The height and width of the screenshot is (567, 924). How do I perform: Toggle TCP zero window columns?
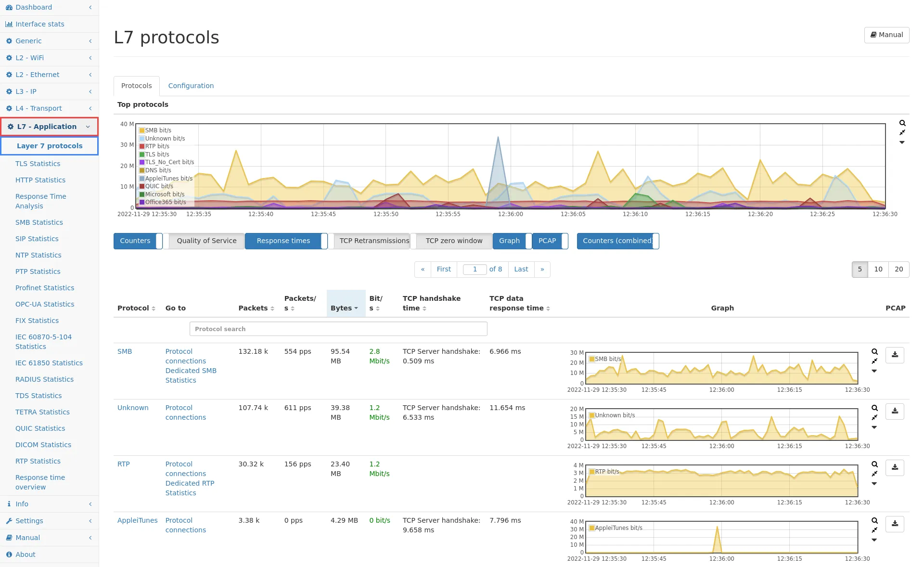pyautogui.click(x=453, y=241)
